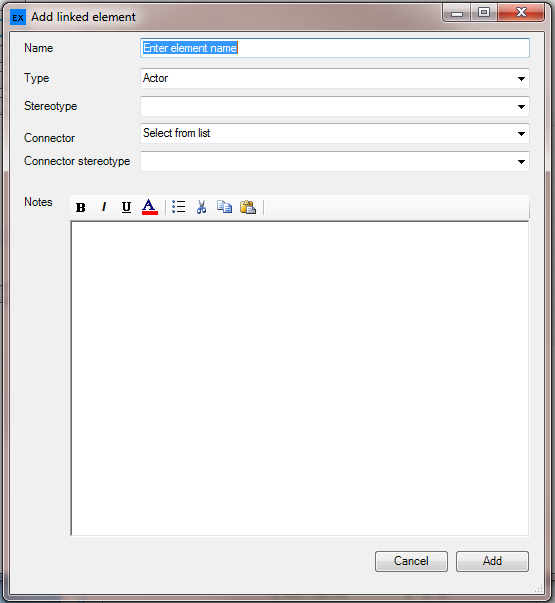
Task: Click inside the Notes text area
Action: 300,378
